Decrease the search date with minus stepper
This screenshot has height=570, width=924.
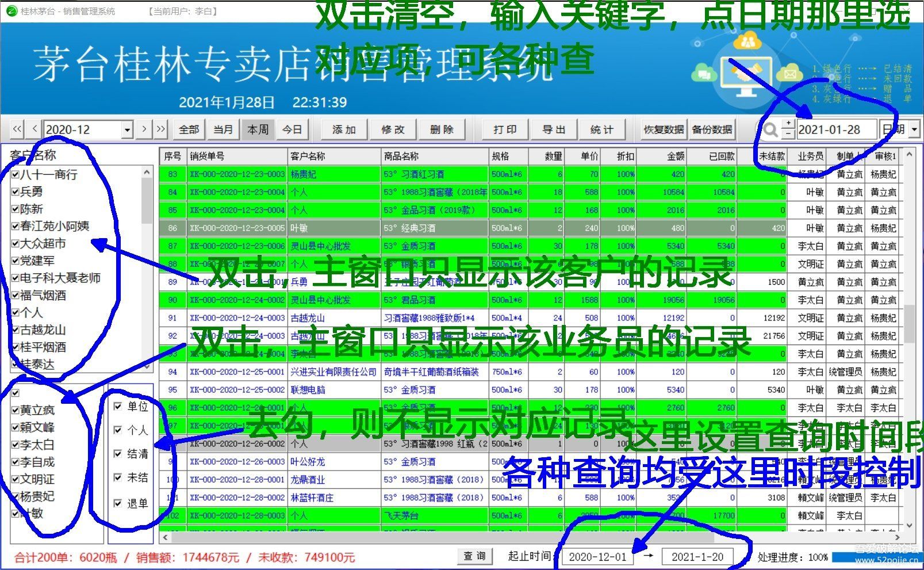(788, 134)
